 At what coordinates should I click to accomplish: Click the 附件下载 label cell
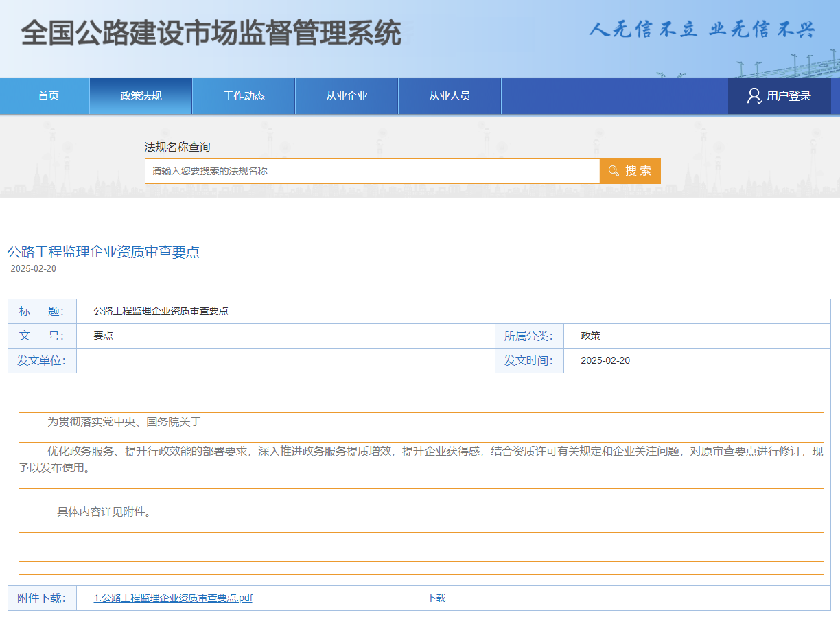click(x=42, y=598)
